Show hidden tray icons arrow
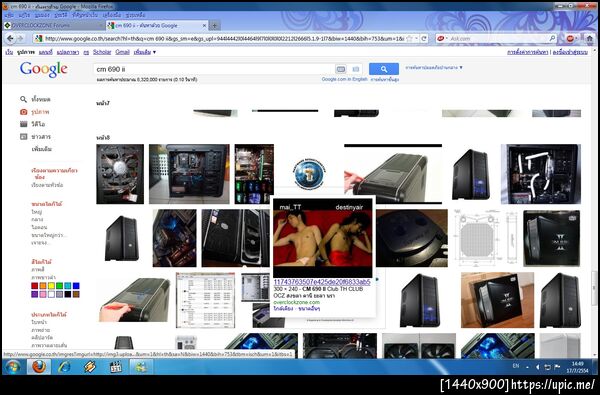600x395 pixels. pos(527,367)
